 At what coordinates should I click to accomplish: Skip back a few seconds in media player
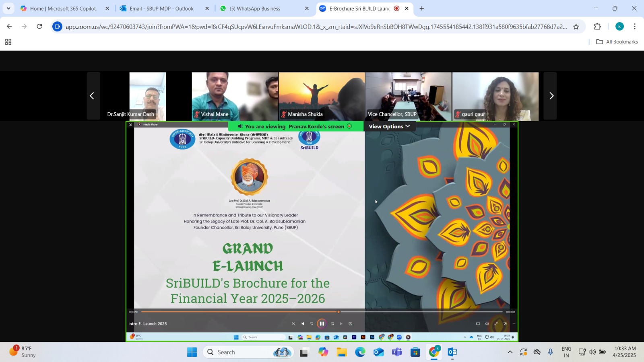(x=312, y=323)
